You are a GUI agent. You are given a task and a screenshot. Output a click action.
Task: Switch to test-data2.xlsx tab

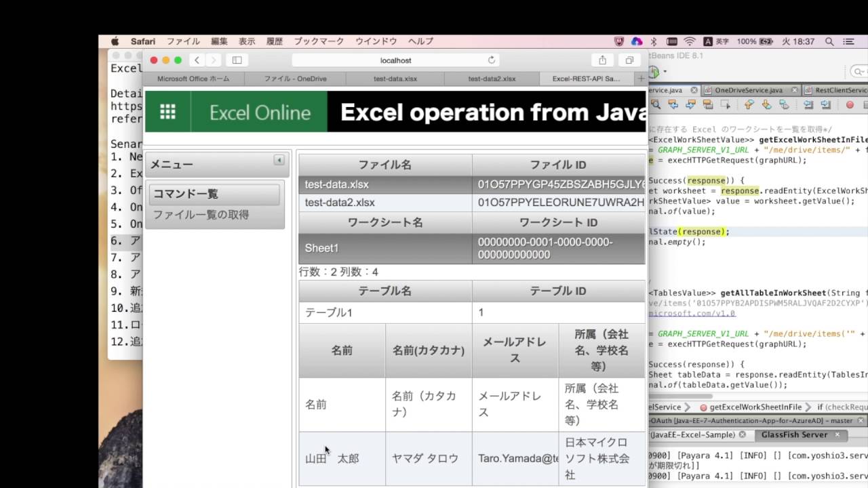[x=492, y=79]
